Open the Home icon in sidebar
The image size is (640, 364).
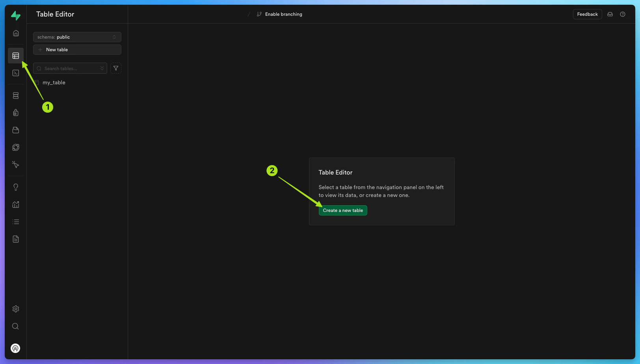(x=16, y=33)
